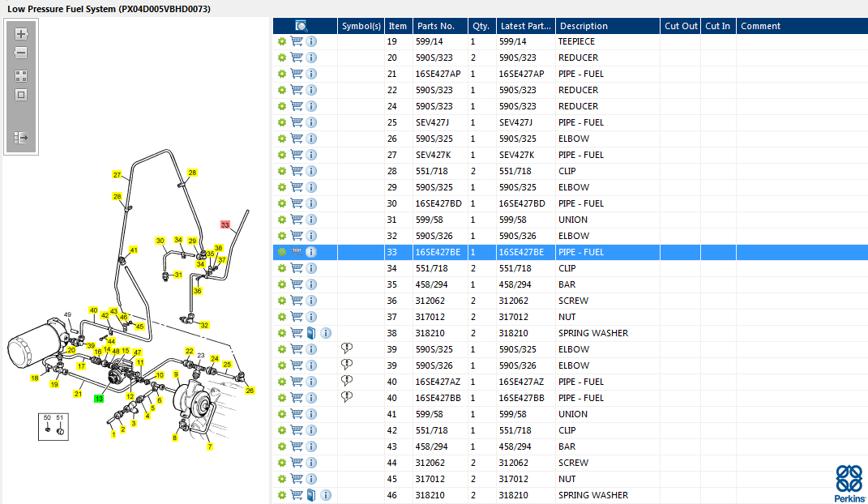Click the four-squares grid view icon
Screen dimensions: 868x504
pyautogui.click(x=21, y=76)
